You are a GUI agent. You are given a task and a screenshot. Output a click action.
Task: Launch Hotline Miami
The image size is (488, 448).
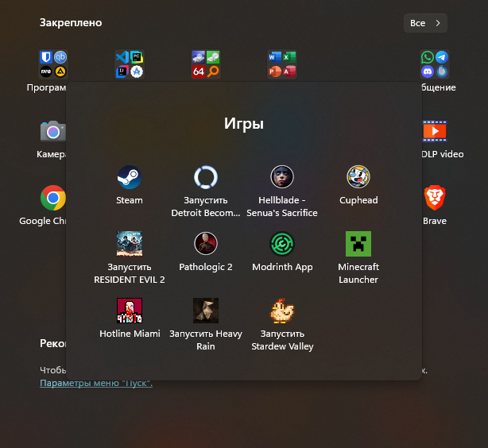tap(130, 311)
